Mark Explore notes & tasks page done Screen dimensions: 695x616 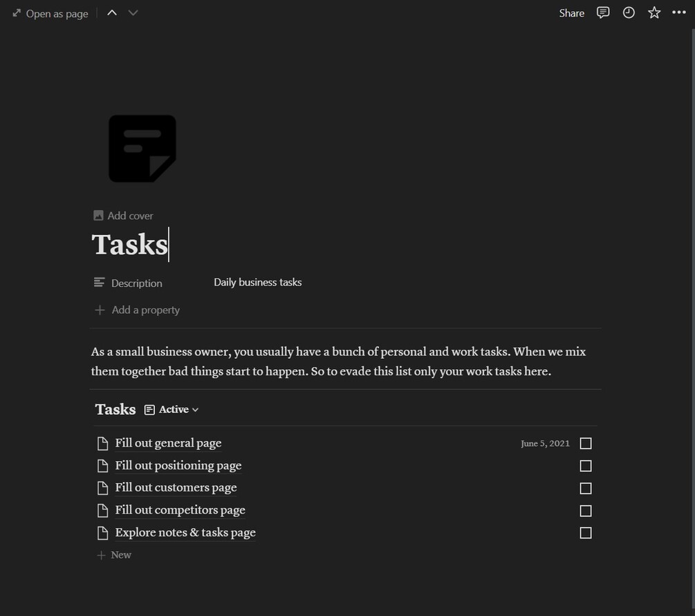point(586,533)
